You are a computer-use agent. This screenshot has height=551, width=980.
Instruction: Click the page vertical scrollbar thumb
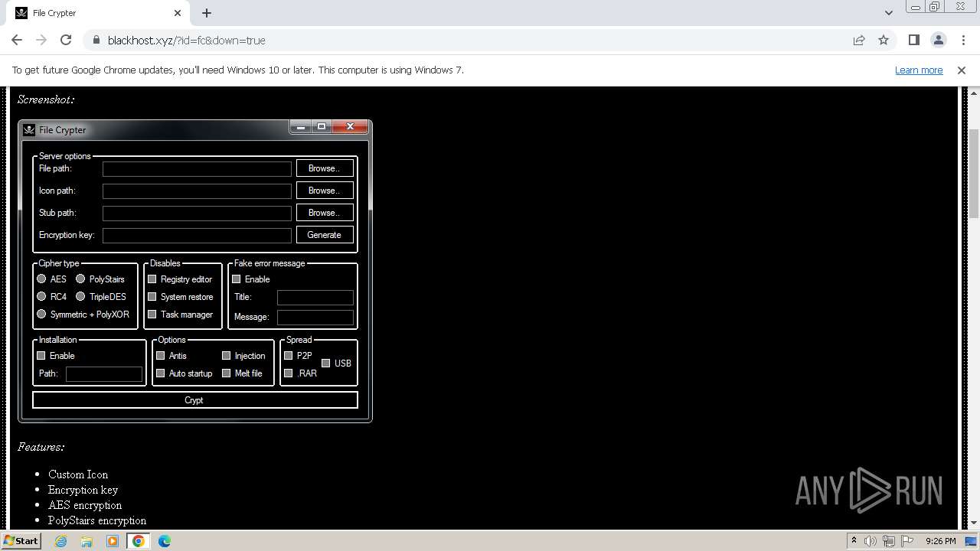click(x=974, y=174)
